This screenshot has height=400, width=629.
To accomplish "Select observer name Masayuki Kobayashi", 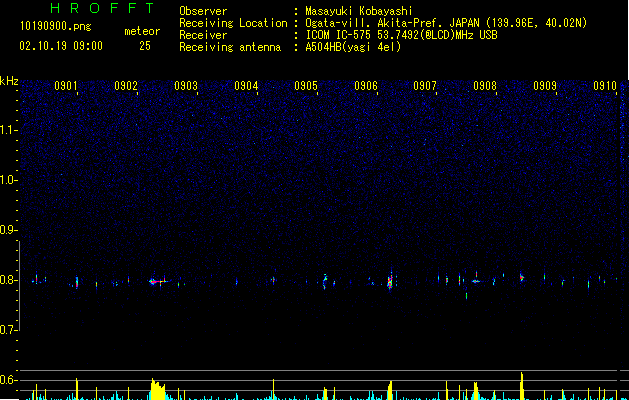I will tap(359, 11).
